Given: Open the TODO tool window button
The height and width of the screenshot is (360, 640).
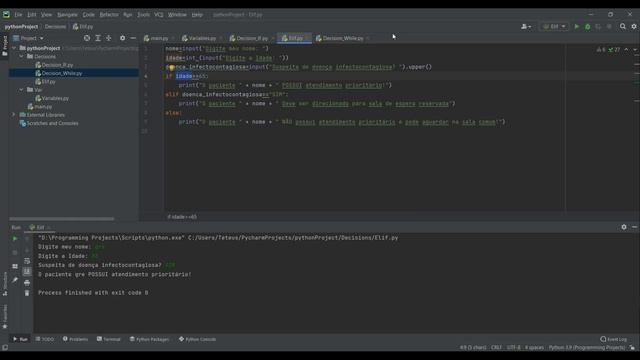Looking at the screenshot, I should tap(44, 339).
